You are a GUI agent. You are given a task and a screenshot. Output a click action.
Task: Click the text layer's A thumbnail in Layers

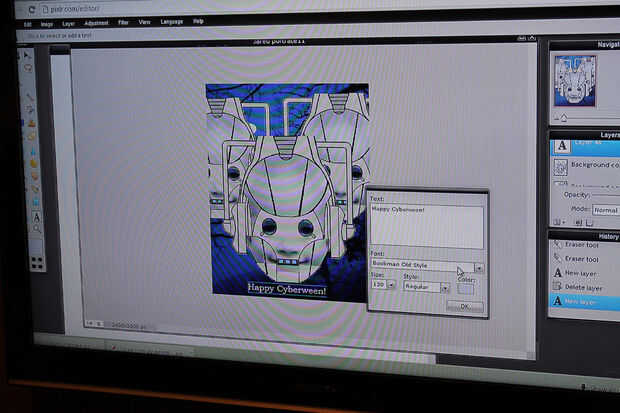562,146
